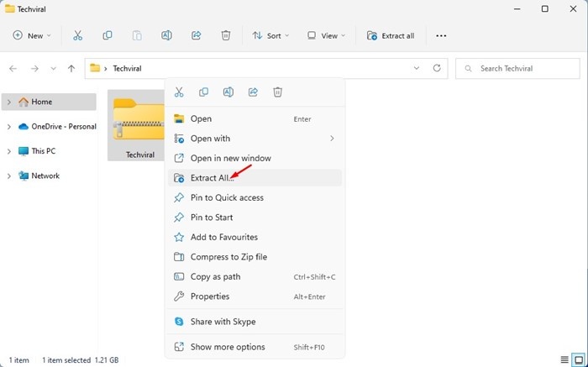
Task: Click the Rename icon in the toolbar
Action: tap(166, 35)
